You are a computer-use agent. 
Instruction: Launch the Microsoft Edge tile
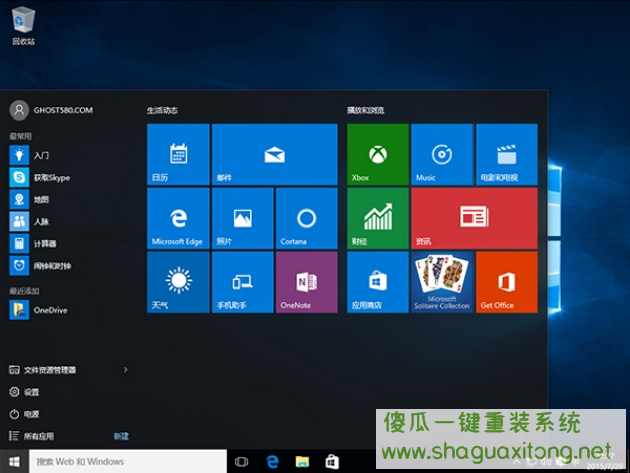(178, 218)
